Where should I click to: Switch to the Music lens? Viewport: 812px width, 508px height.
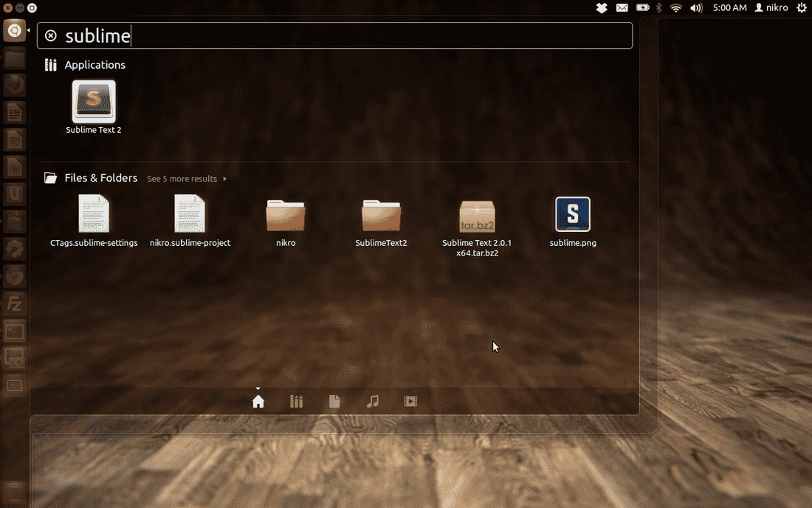pyautogui.click(x=372, y=402)
